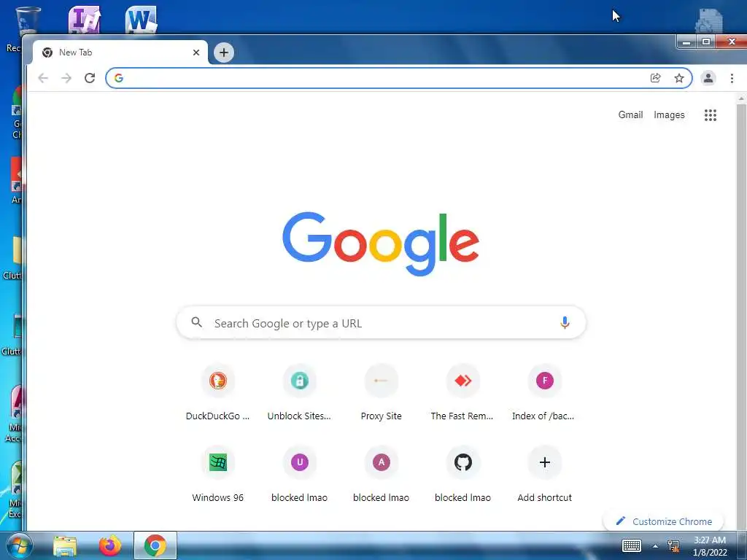Image resolution: width=747 pixels, height=560 pixels.
Task: Open the Unblock Sites shortcut tile
Action: [x=299, y=392]
